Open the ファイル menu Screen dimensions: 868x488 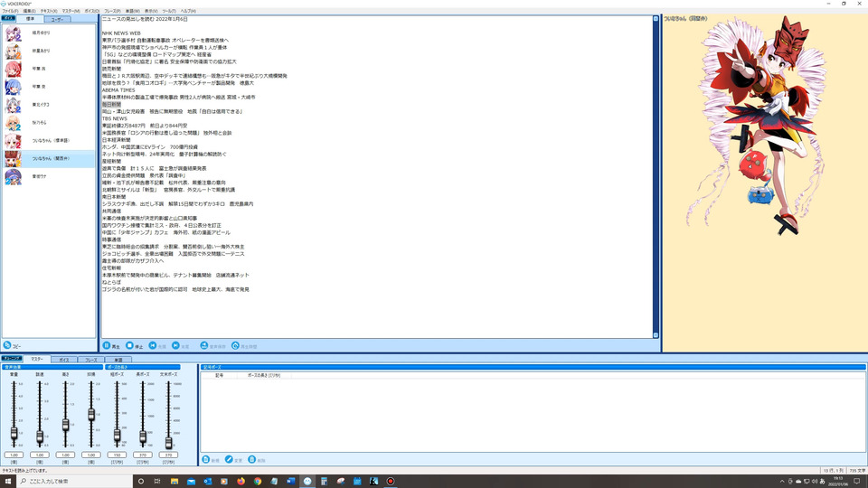[10, 11]
